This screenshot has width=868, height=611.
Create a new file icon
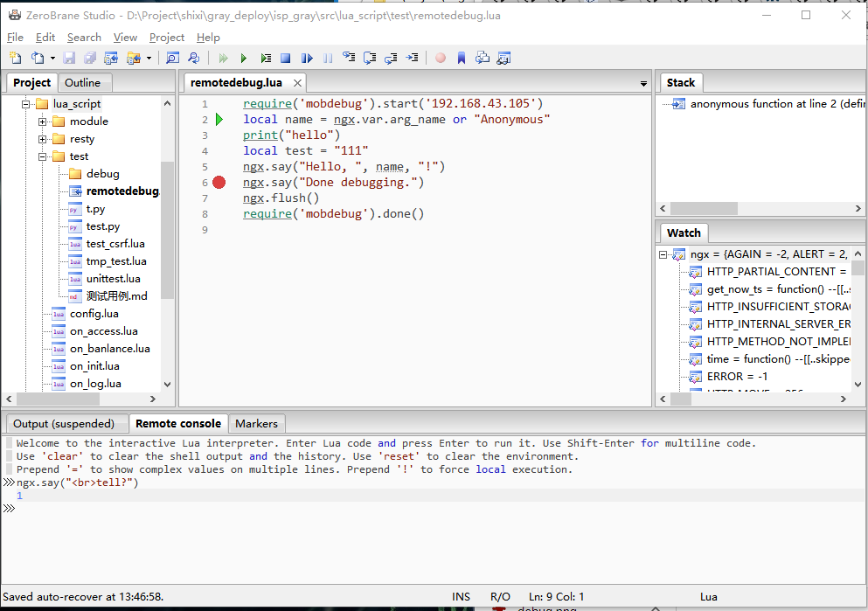pos(16,58)
